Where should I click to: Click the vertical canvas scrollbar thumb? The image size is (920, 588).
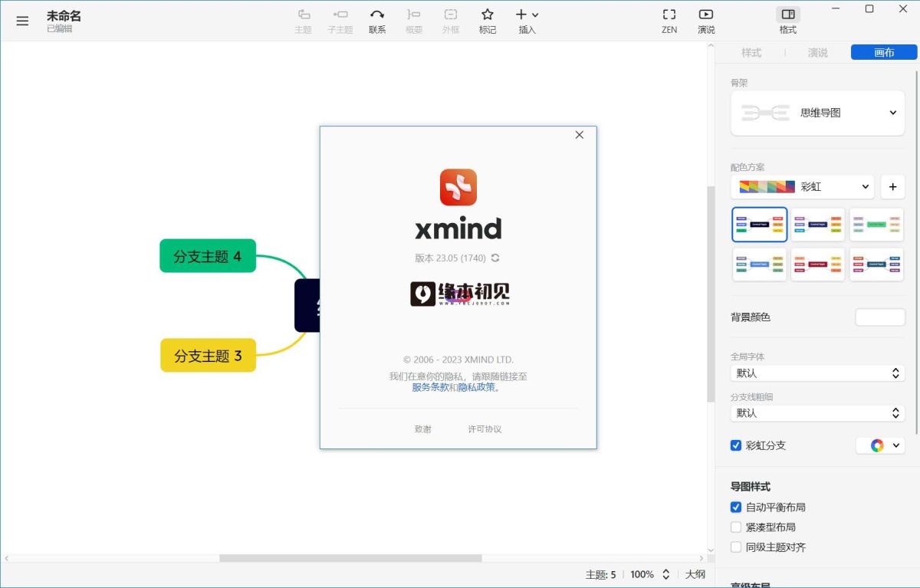(710, 294)
